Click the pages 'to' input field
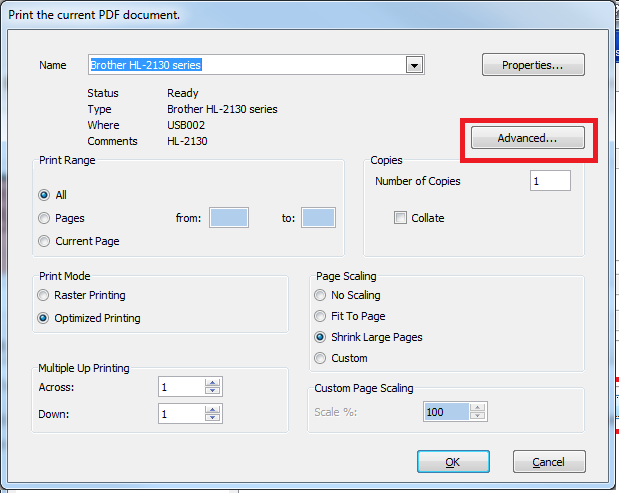 click(x=318, y=217)
